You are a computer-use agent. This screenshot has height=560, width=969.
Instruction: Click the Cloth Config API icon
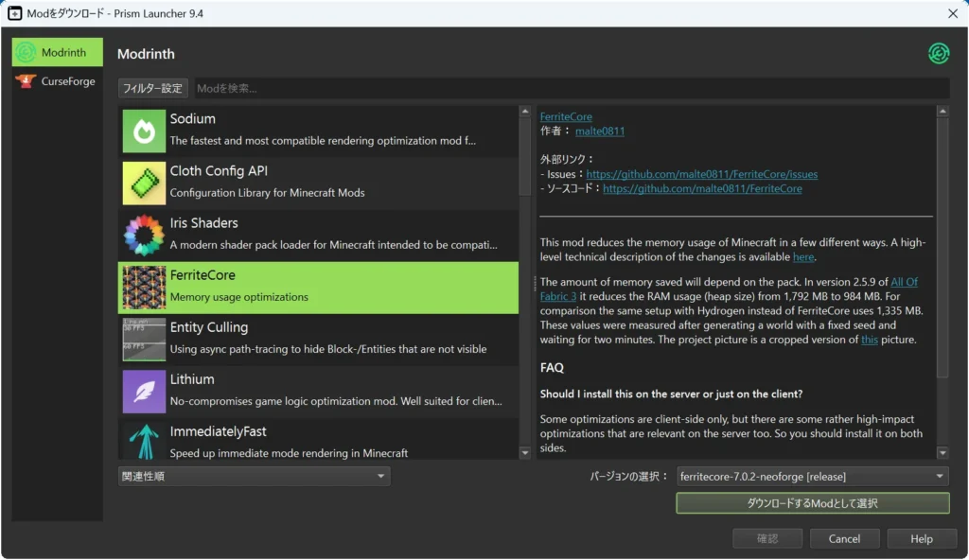pyautogui.click(x=144, y=183)
